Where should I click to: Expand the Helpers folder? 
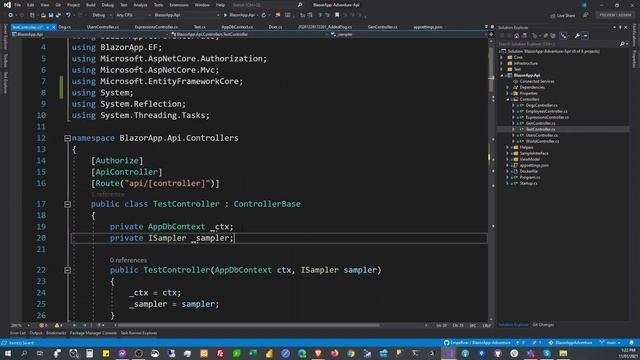[508, 147]
